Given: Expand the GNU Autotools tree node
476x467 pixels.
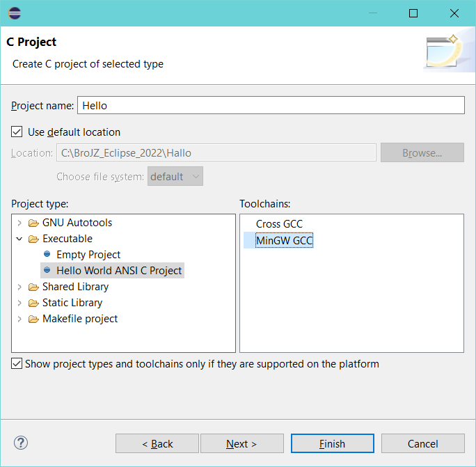Looking at the screenshot, I should click(x=19, y=223).
